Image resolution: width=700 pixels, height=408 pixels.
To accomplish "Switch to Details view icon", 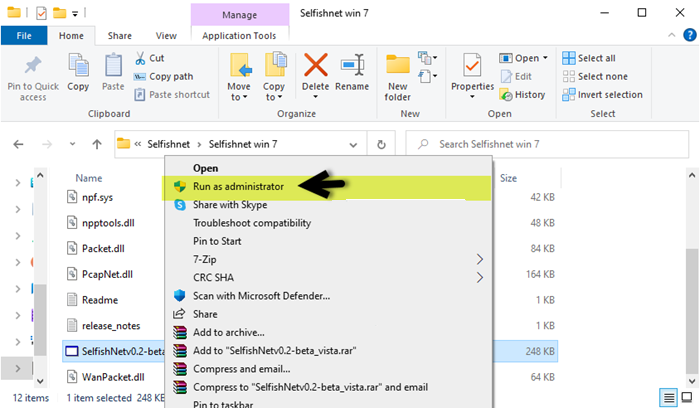I will (669, 397).
